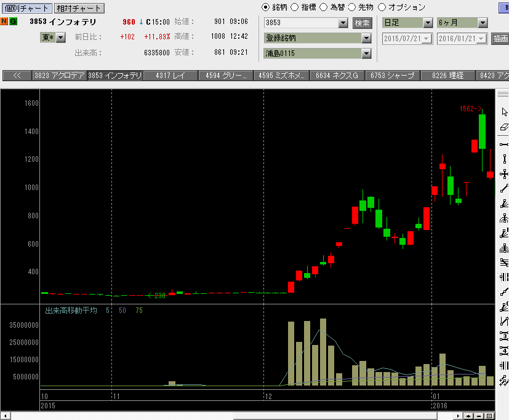
Task: Select the fan lines tool
Action: (504, 204)
